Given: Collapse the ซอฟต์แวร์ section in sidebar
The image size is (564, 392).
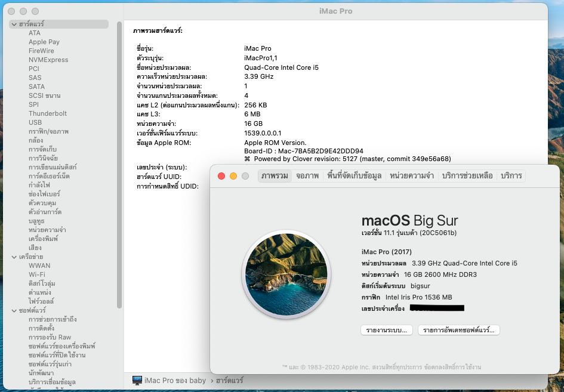Looking at the screenshot, I should pyautogui.click(x=14, y=310).
